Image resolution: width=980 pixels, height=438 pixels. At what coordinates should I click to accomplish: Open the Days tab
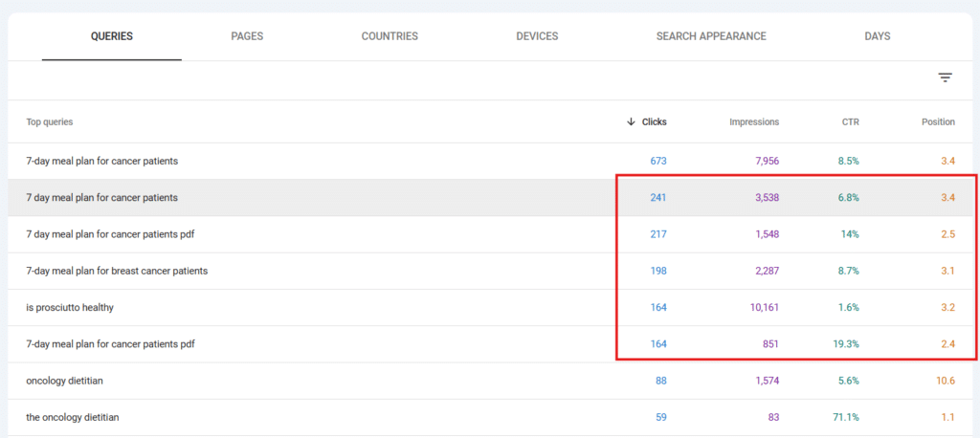point(878,36)
